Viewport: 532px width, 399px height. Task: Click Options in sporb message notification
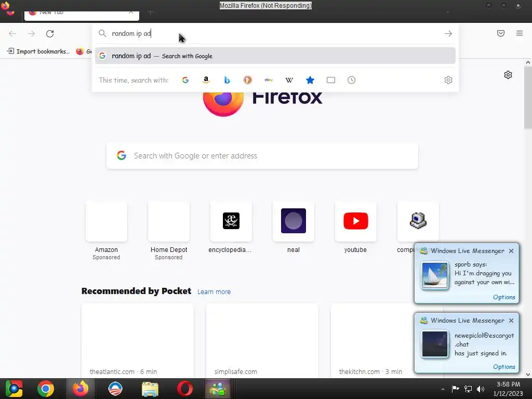[504, 297]
